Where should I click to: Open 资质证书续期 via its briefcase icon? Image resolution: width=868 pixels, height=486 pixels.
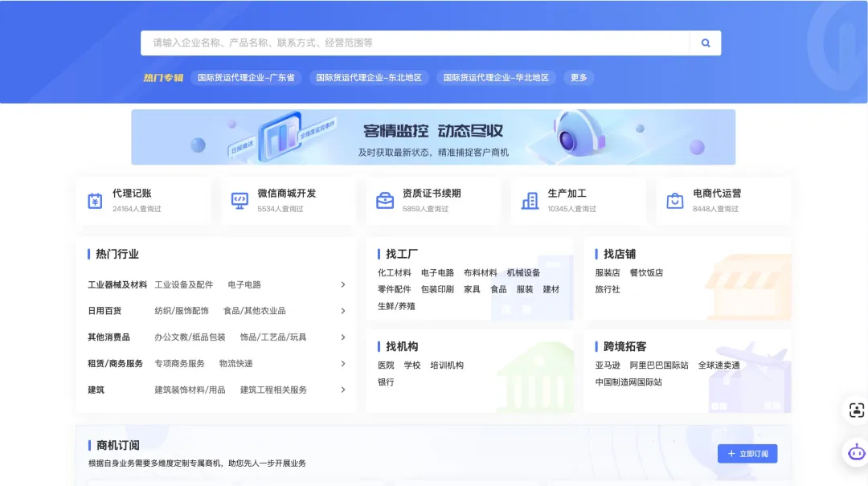tap(384, 199)
